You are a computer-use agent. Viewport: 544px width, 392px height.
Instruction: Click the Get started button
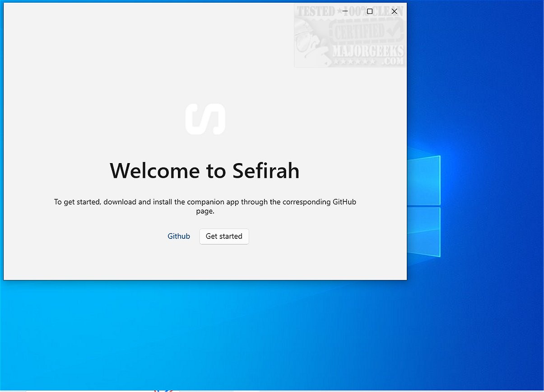click(x=224, y=236)
